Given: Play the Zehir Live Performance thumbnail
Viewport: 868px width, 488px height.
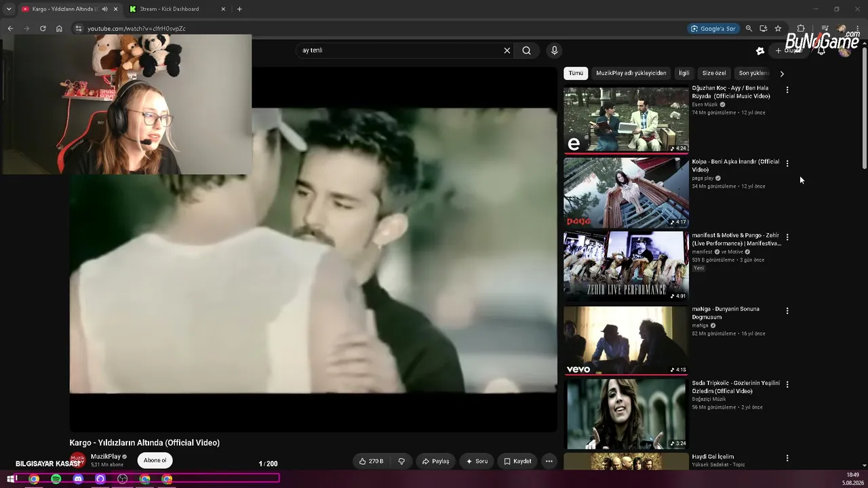Looking at the screenshot, I should [626, 266].
